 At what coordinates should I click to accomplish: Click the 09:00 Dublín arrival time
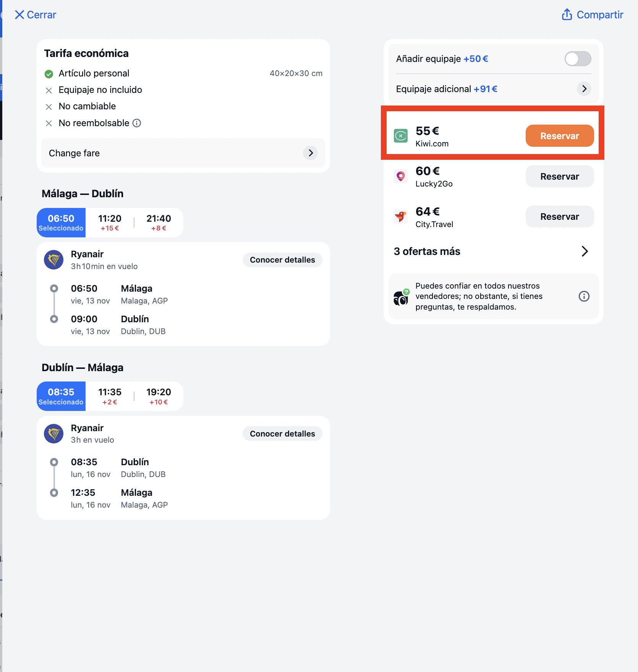tap(84, 319)
